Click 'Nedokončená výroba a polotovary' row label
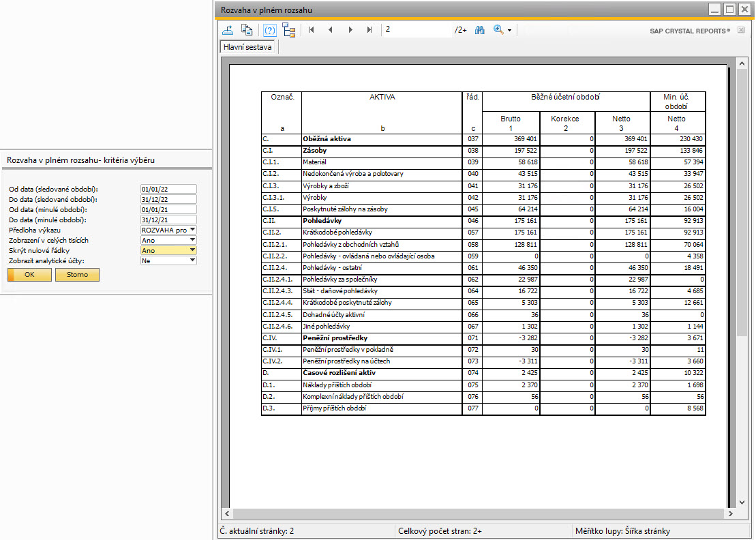 coord(353,174)
